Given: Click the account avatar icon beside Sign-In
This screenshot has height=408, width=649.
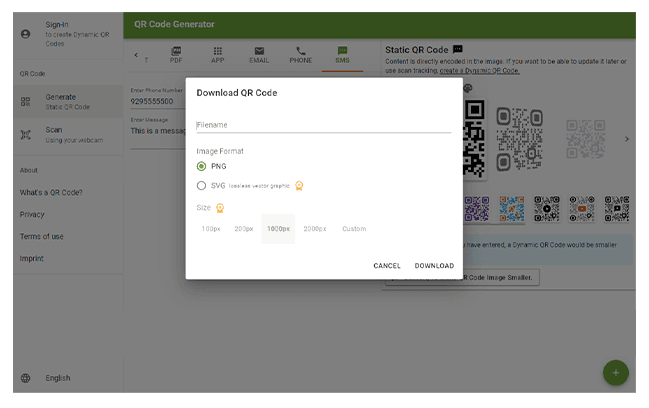Looking at the screenshot, I should (26, 34).
